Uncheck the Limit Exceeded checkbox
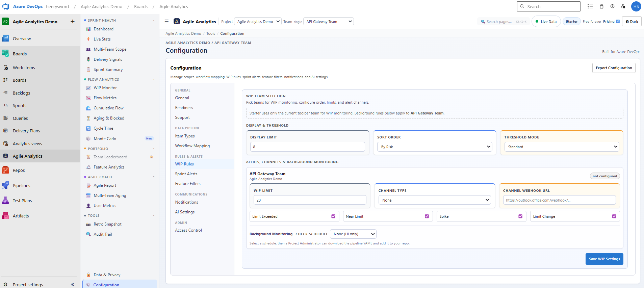This screenshot has height=288, width=644. 333,216
